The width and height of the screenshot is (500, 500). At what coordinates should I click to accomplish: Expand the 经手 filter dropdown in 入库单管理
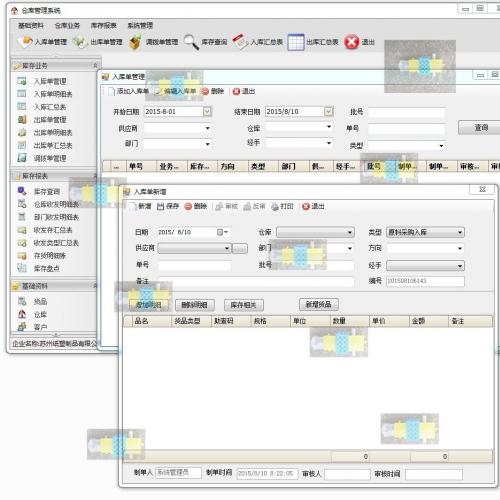(x=329, y=143)
